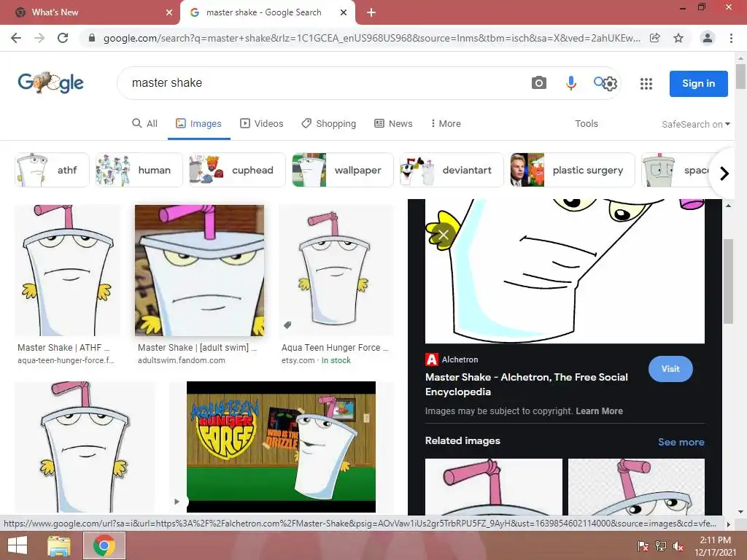Open quick settings gear icon in search bar

tap(611, 84)
